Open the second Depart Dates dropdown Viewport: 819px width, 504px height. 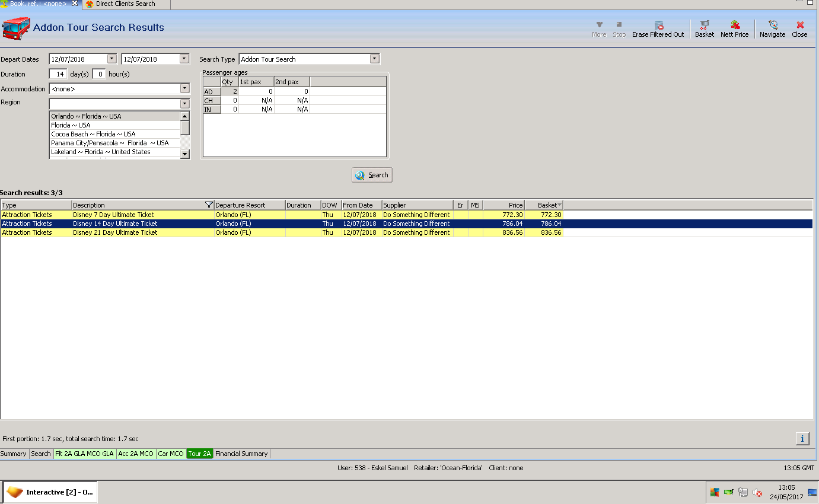point(184,59)
